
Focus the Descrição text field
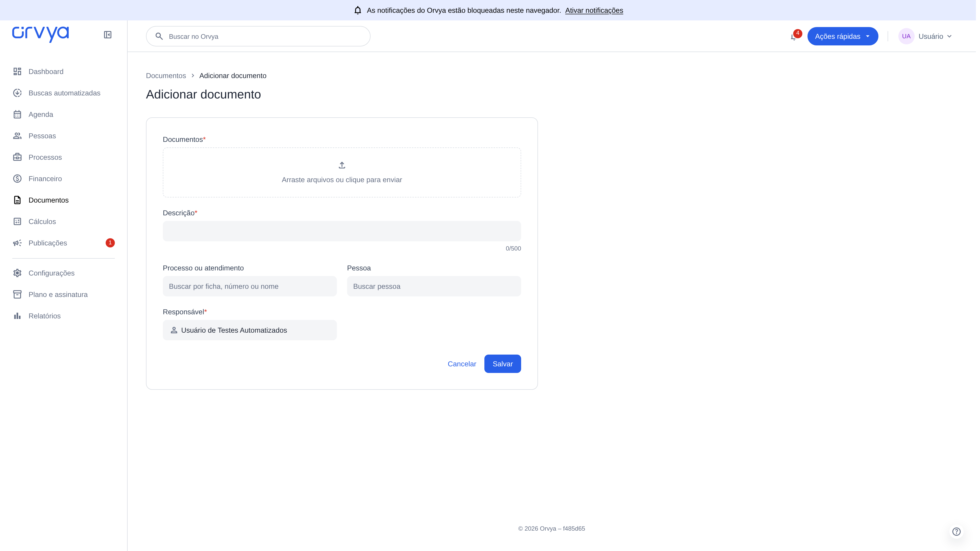(x=342, y=231)
